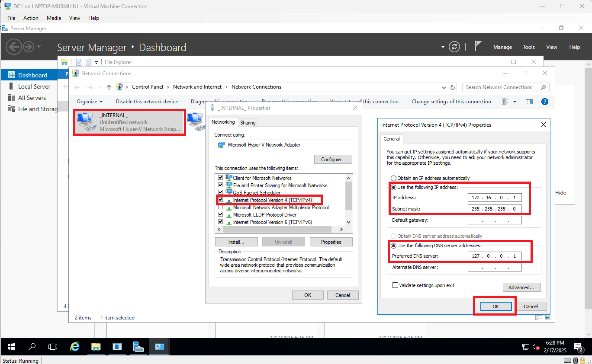Switch to large icons view at bottom right
This screenshot has width=592, height=364.
pos(548,317)
